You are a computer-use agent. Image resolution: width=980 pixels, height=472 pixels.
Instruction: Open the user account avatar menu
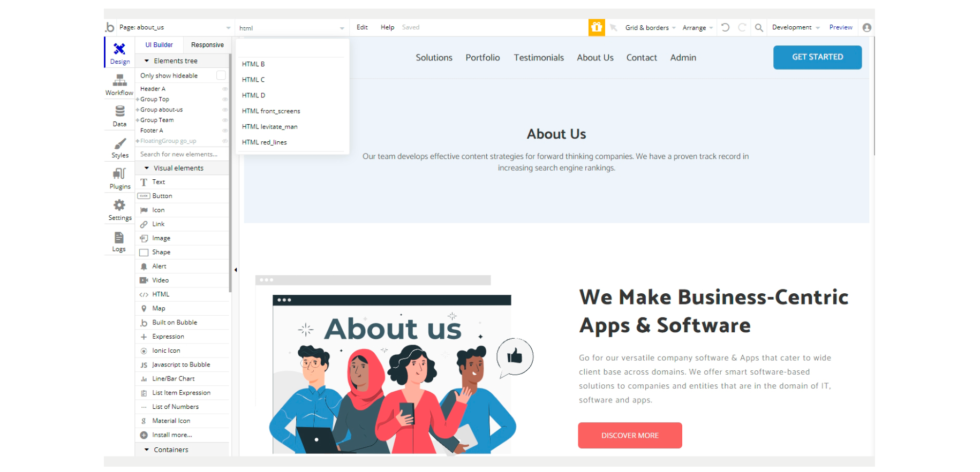866,27
